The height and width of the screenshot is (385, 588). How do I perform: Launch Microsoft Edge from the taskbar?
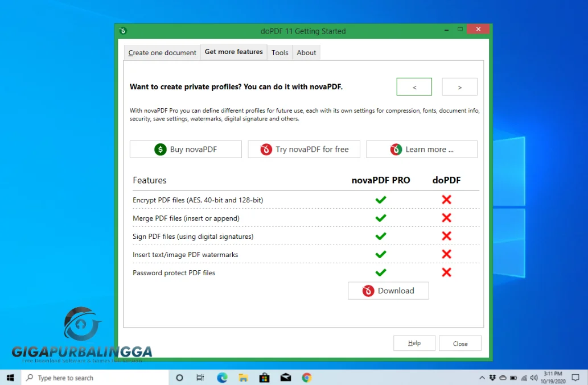tap(222, 378)
